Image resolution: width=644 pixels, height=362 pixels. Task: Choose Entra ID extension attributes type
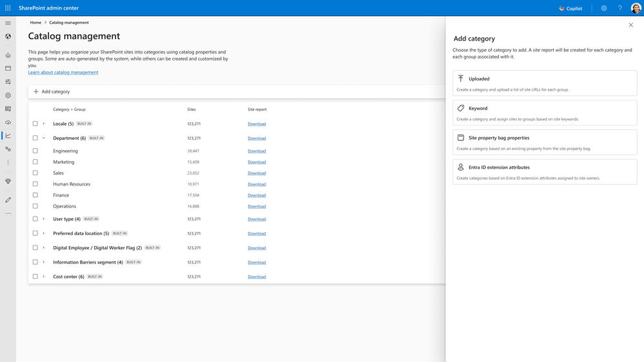(545, 172)
